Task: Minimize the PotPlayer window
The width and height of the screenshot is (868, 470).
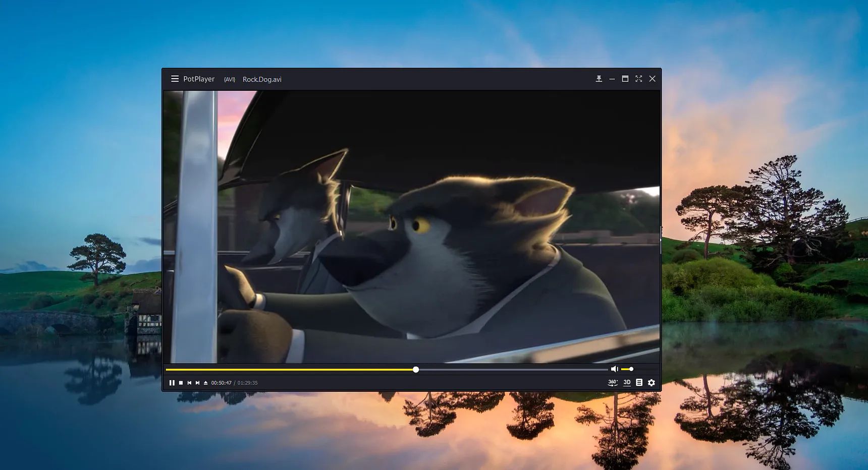Action: 612,79
